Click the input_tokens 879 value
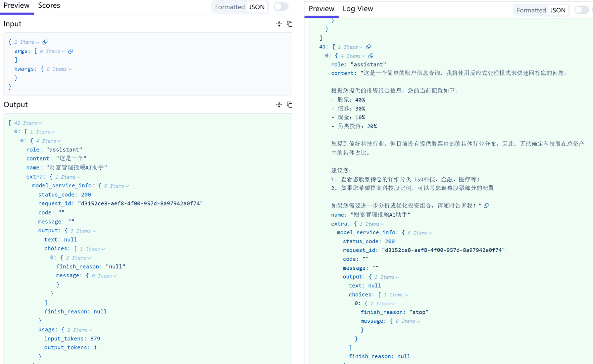Image resolution: width=593 pixels, height=364 pixels. [95, 339]
